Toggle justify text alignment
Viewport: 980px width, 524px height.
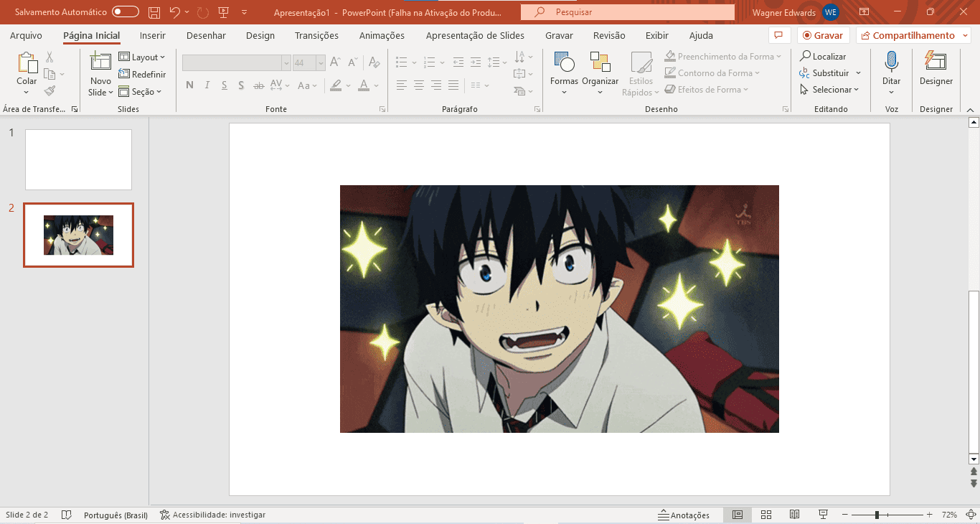(453, 85)
